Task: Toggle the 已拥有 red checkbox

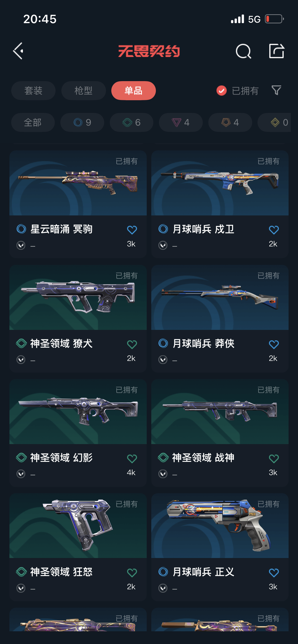Action: [x=222, y=91]
